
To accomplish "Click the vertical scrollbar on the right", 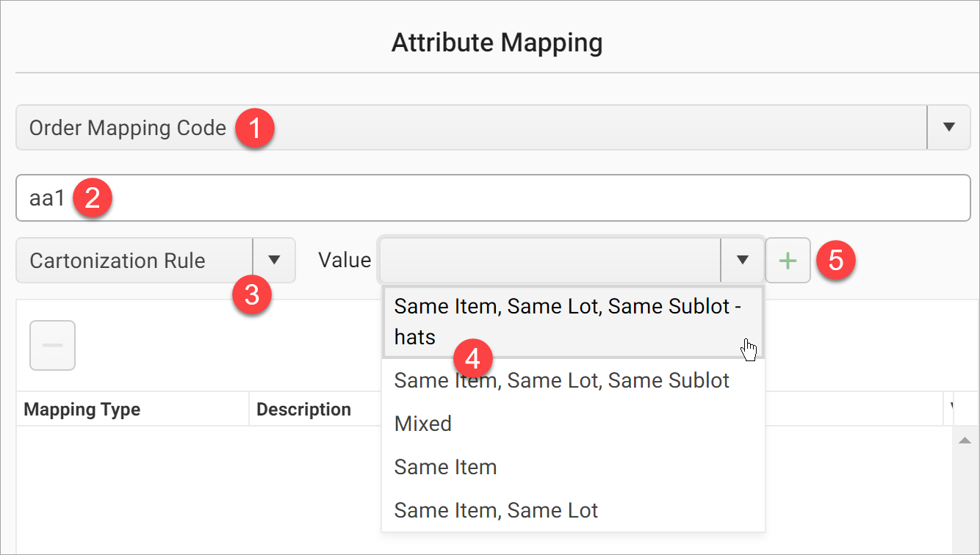I will tap(965, 492).
